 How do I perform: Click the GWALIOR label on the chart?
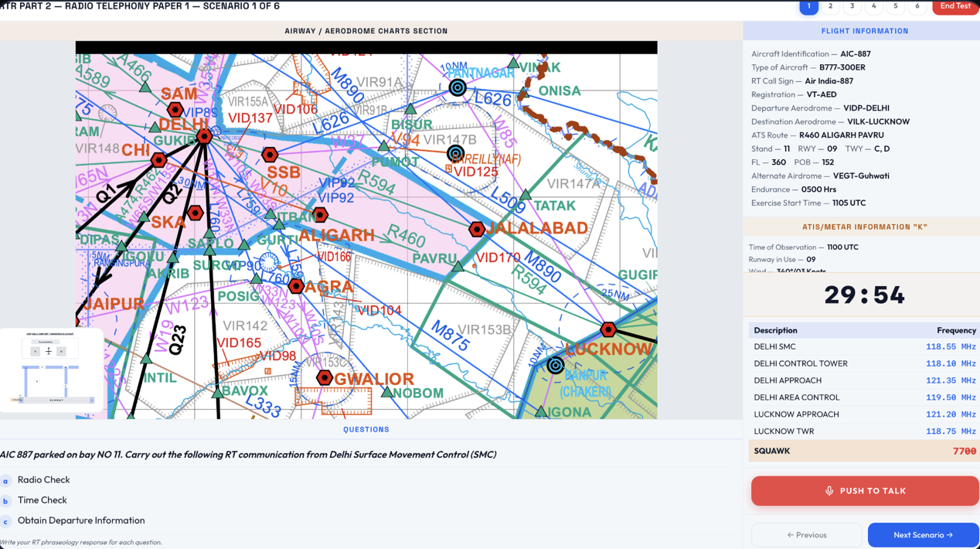(374, 379)
